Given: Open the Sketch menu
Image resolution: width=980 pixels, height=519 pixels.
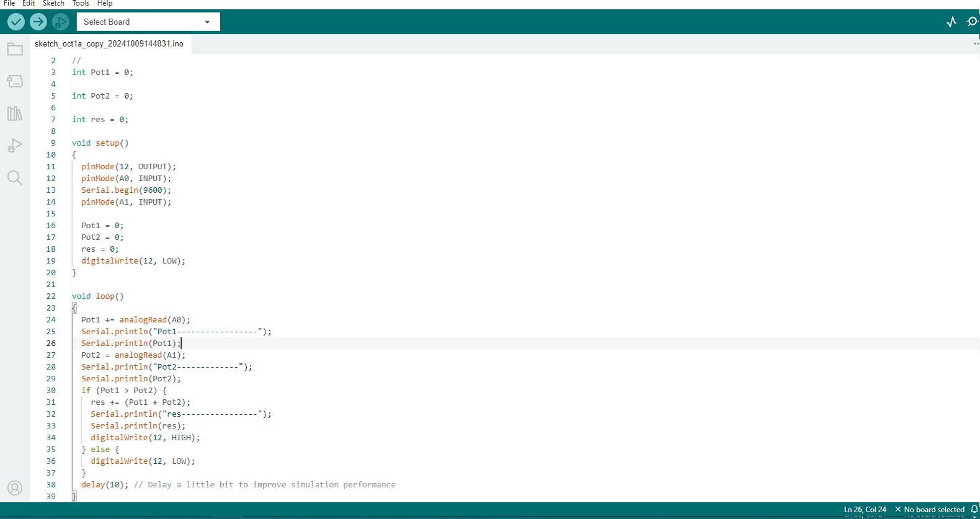Looking at the screenshot, I should point(53,4).
